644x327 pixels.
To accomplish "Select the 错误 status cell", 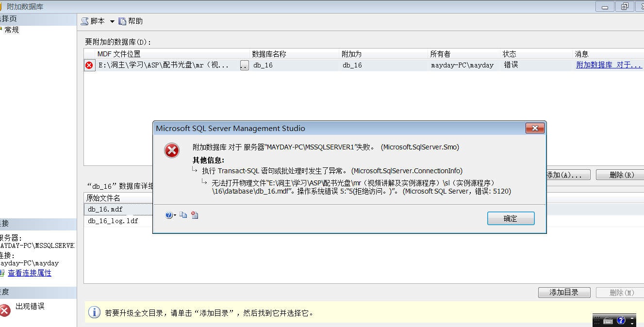I will pos(537,65).
